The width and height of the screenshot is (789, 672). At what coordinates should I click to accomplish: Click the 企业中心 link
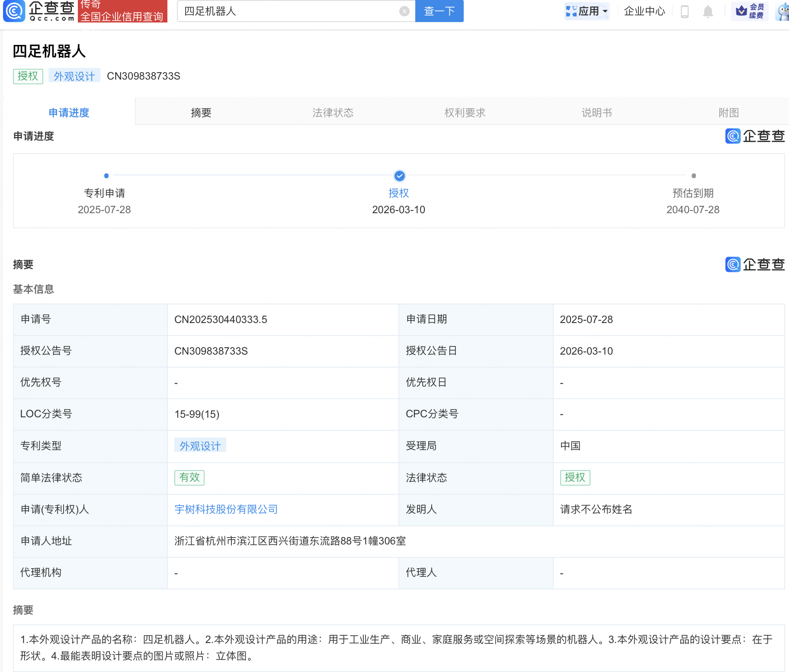(644, 11)
